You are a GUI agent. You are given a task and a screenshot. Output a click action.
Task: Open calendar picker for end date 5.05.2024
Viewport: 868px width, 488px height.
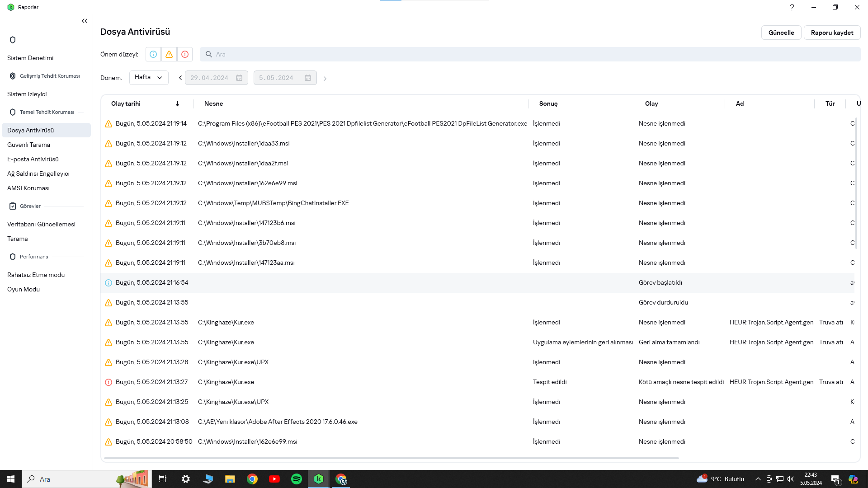point(308,78)
